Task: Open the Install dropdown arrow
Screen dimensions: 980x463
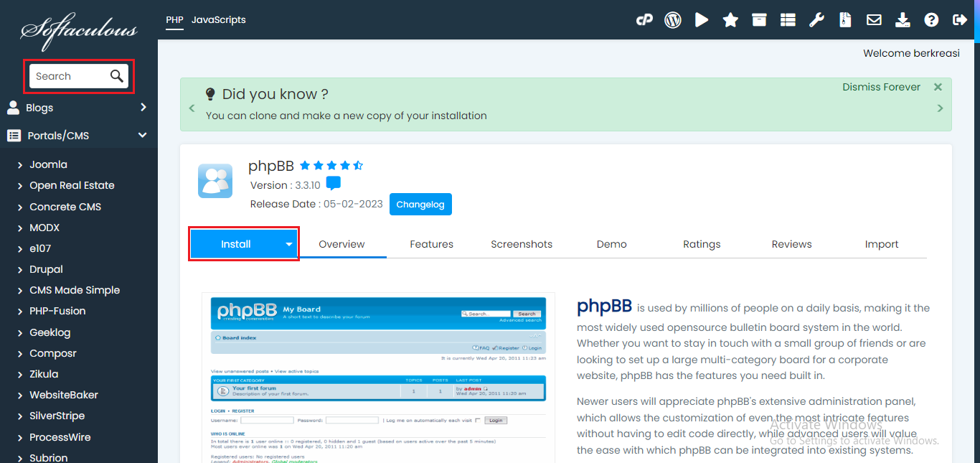Action: point(288,243)
